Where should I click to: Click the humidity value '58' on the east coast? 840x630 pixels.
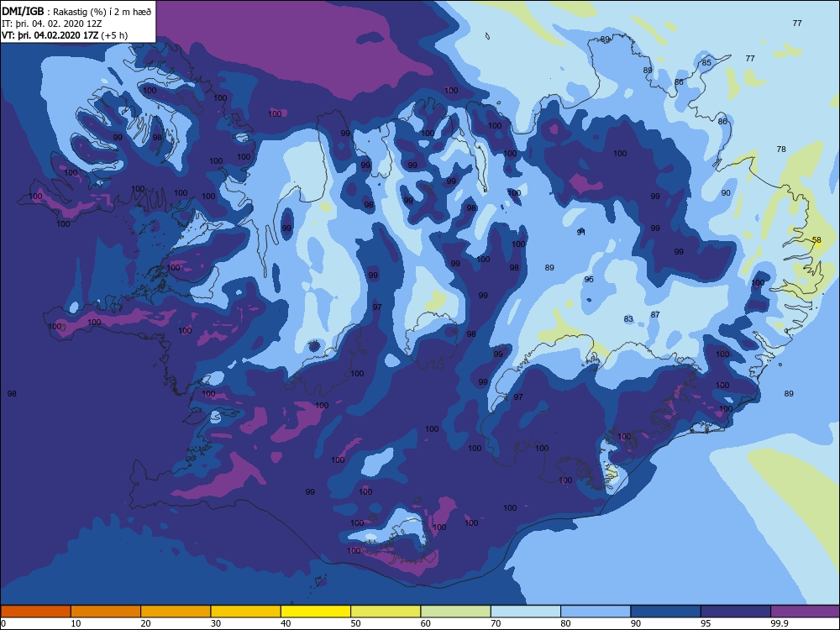tap(816, 240)
